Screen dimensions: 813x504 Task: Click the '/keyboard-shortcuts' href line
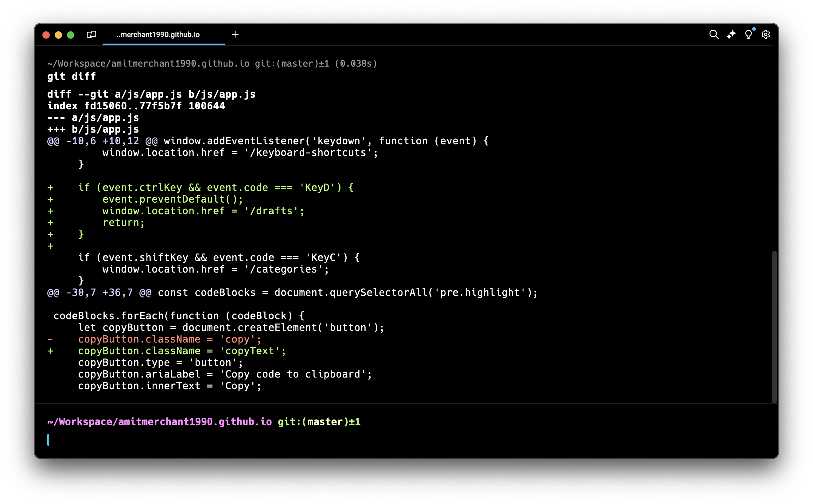(x=240, y=153)
